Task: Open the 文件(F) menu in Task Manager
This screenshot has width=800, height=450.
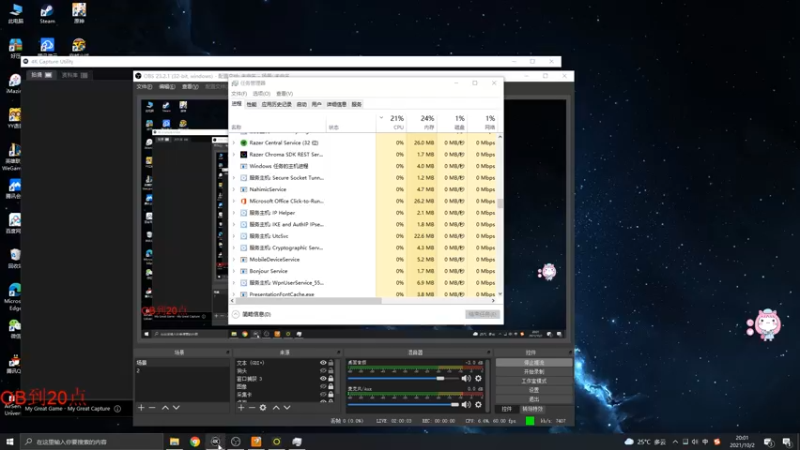Action: coord(239,94)
